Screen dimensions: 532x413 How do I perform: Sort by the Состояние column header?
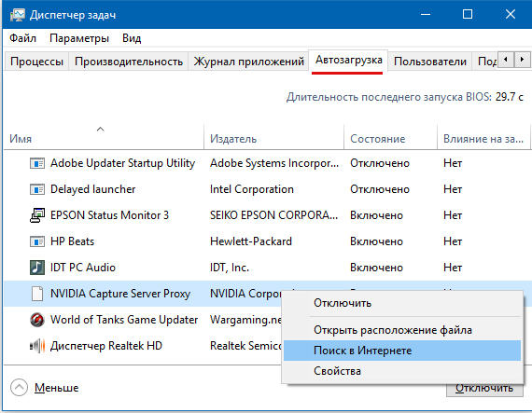390,137
